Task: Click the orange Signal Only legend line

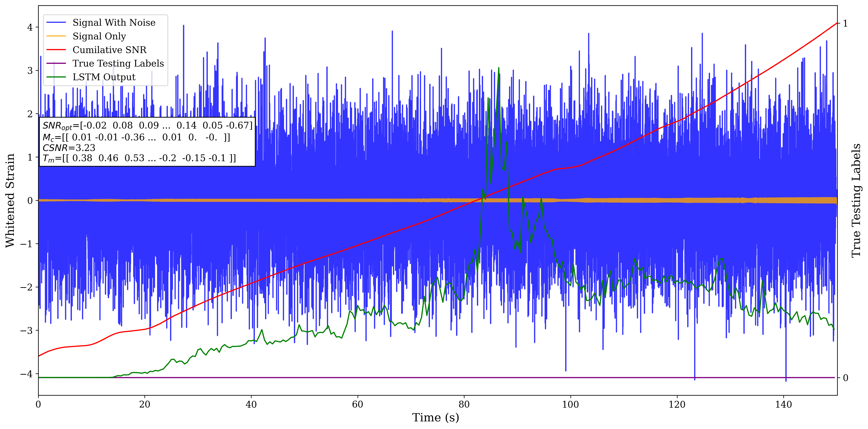Action: tap(56, 36)
